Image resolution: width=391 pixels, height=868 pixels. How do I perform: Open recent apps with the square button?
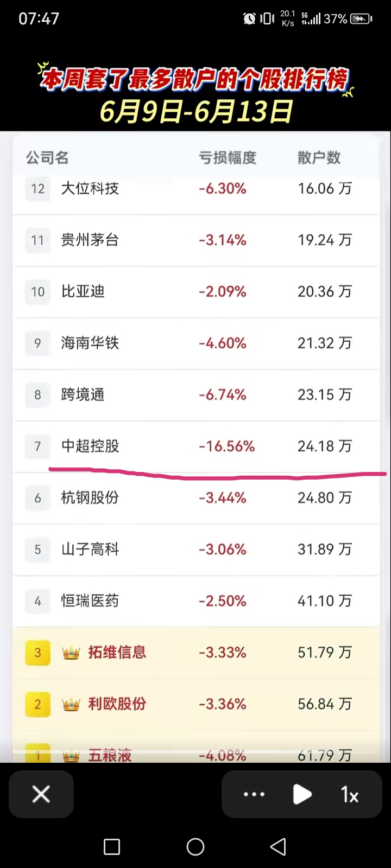click(112, 847)
